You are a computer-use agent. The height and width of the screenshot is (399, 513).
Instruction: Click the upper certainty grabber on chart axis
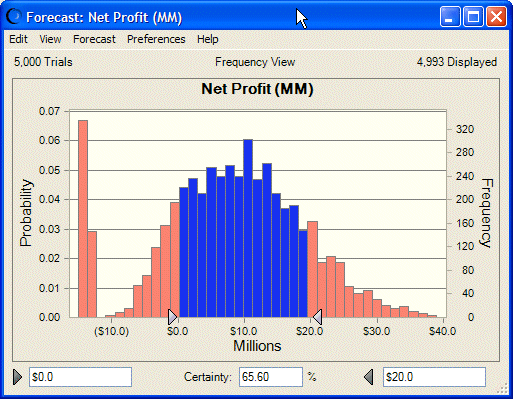tap(317, 317)
